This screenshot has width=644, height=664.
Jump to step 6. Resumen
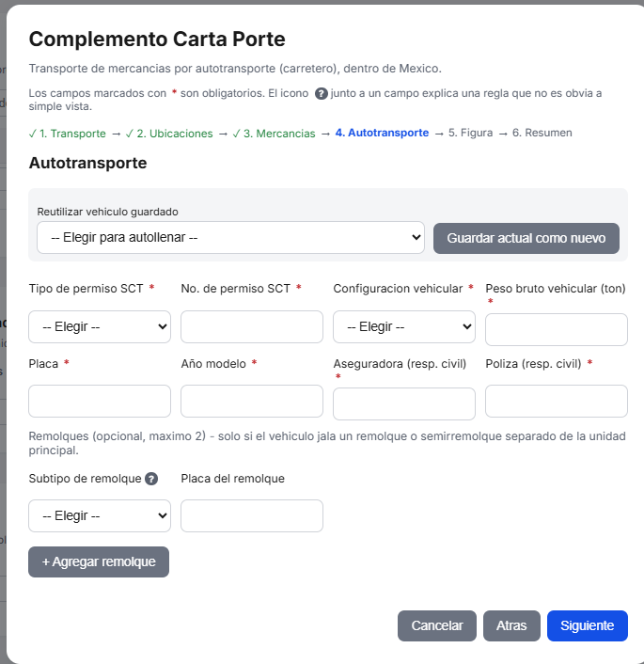(542, 133)
